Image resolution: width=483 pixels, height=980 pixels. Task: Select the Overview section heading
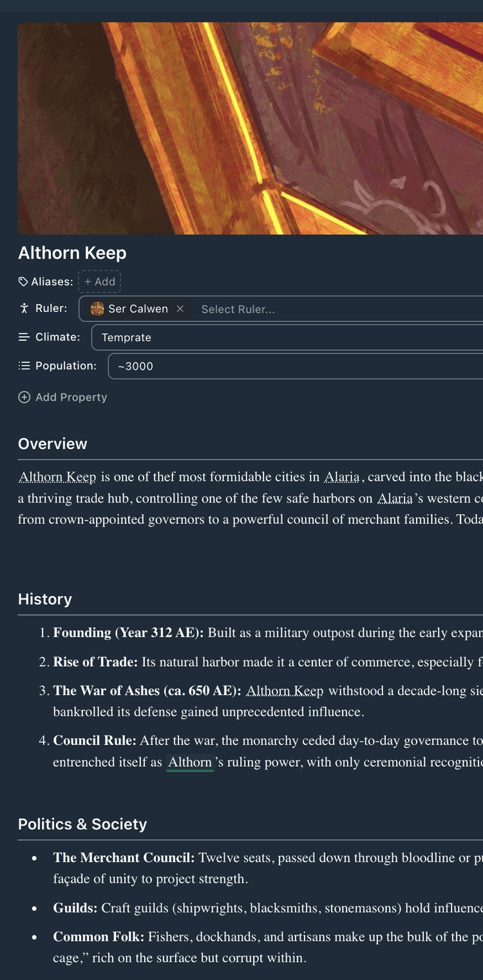tap(53, 443)
